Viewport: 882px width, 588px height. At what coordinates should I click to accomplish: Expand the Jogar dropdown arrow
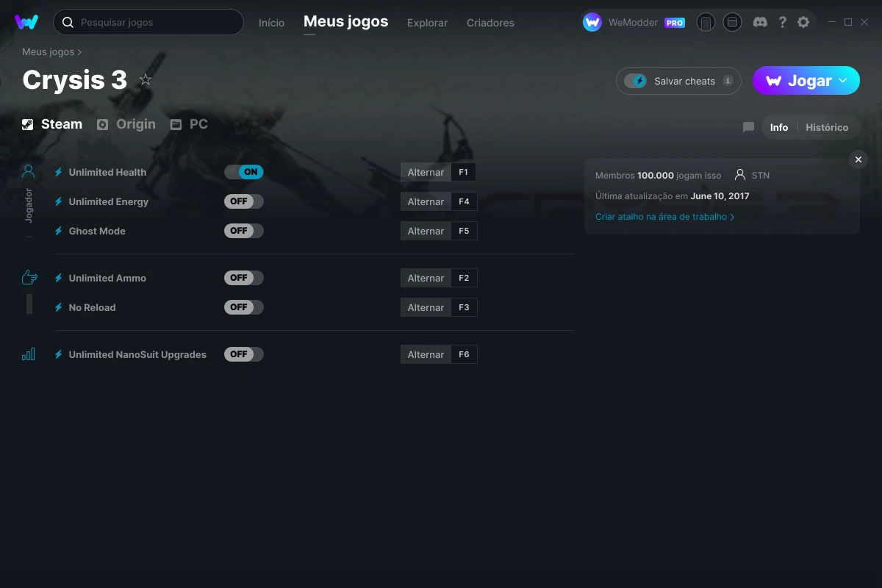[843, 81]
